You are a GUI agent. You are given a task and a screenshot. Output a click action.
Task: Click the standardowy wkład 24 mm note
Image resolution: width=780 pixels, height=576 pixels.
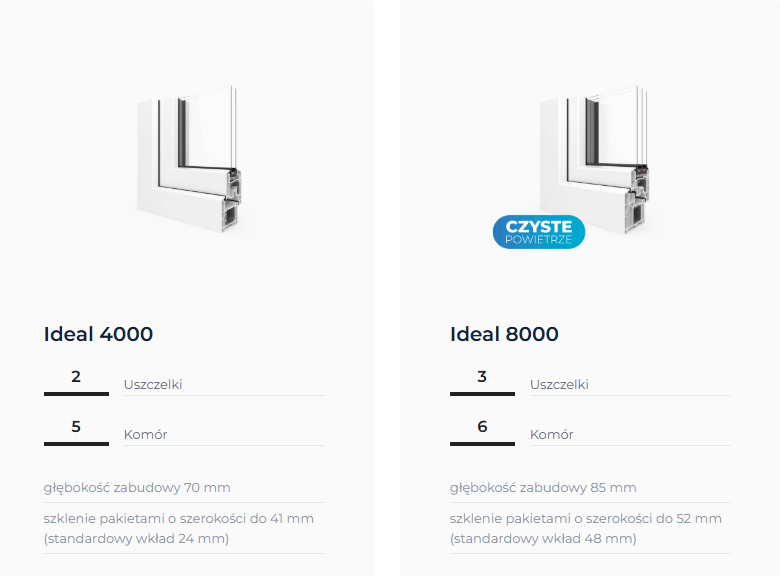pyautogui.click(x=137, y=539)
